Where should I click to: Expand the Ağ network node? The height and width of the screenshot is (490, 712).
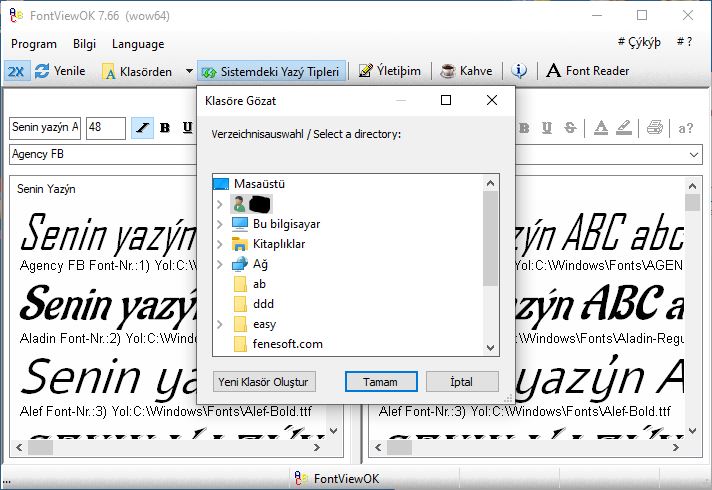(220, 264)
